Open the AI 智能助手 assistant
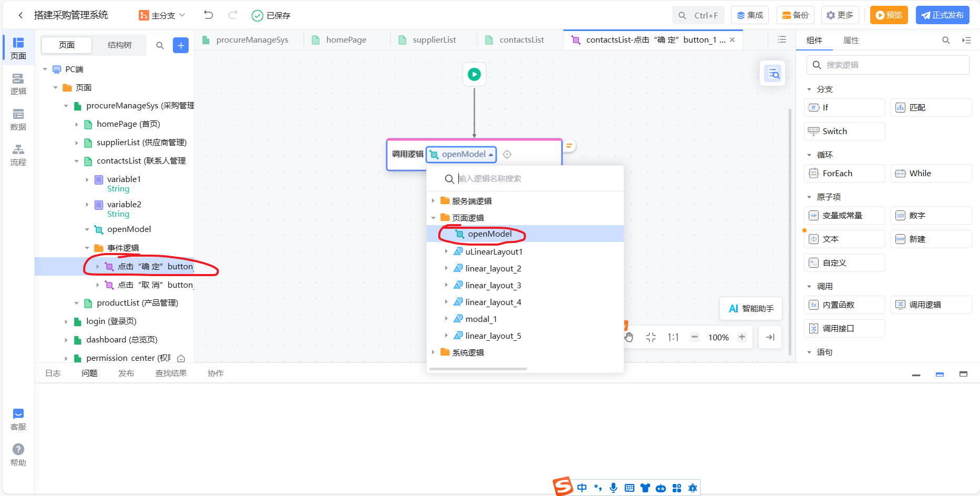The width and height of the screenshot is (980, 496). 751,309
